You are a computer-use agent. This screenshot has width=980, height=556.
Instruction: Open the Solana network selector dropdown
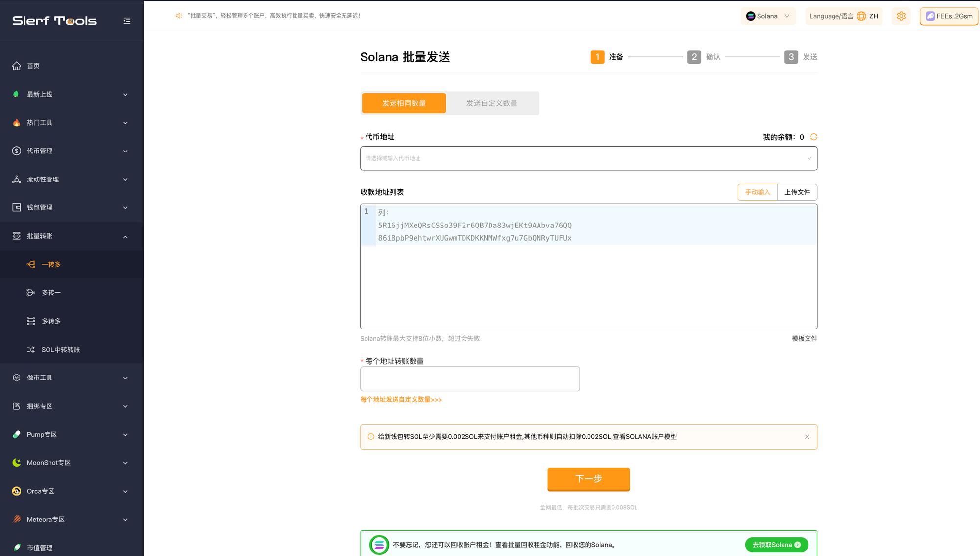click(x=768, y=16)
